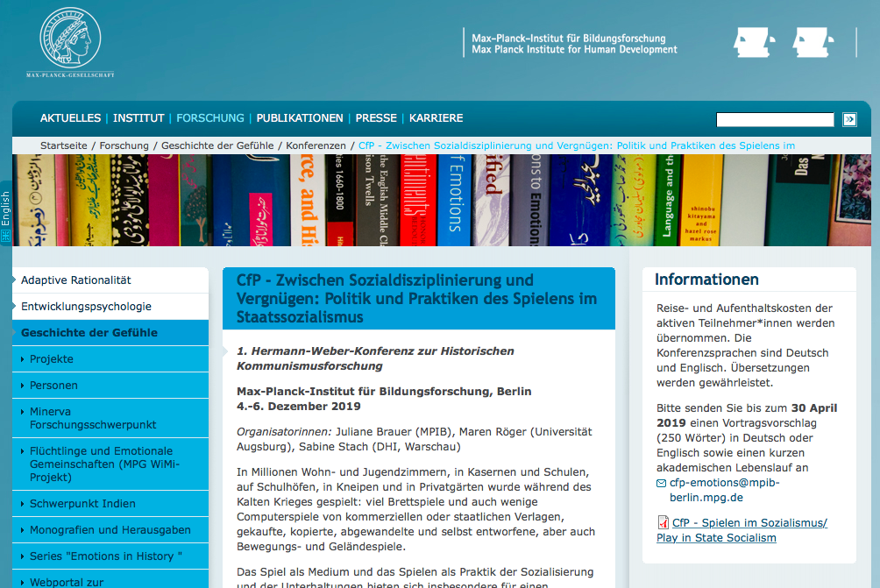Screen dimensions: 880x588
Task: Email cfp-emotions@mpib-berlin.mpg.de link
Action: click(724, 491)
